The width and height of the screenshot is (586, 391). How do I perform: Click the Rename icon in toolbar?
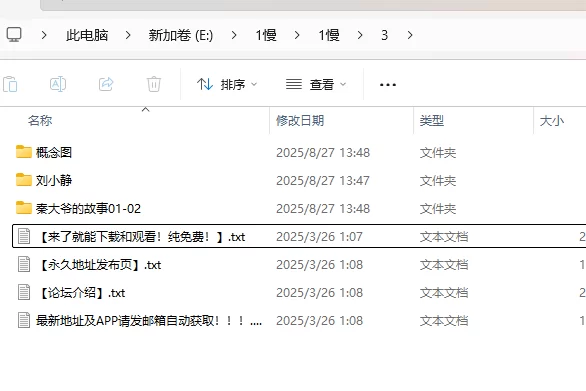click(58, 84)
